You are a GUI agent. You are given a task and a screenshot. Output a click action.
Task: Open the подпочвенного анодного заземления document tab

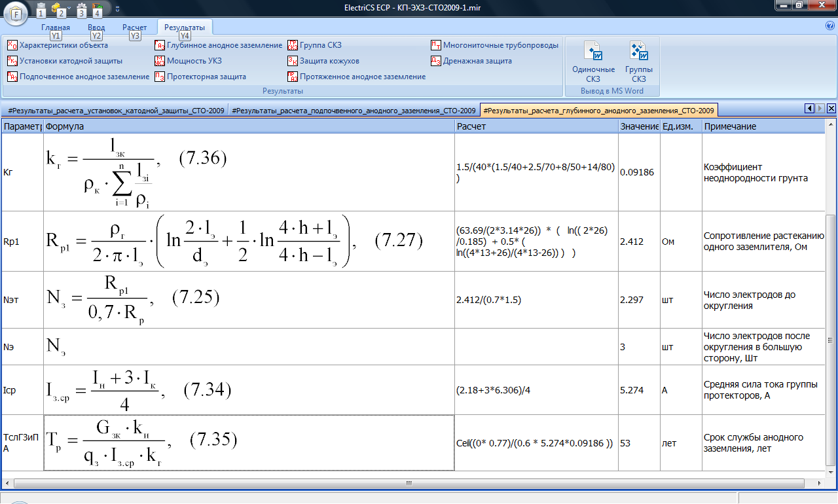coord(354,111)
